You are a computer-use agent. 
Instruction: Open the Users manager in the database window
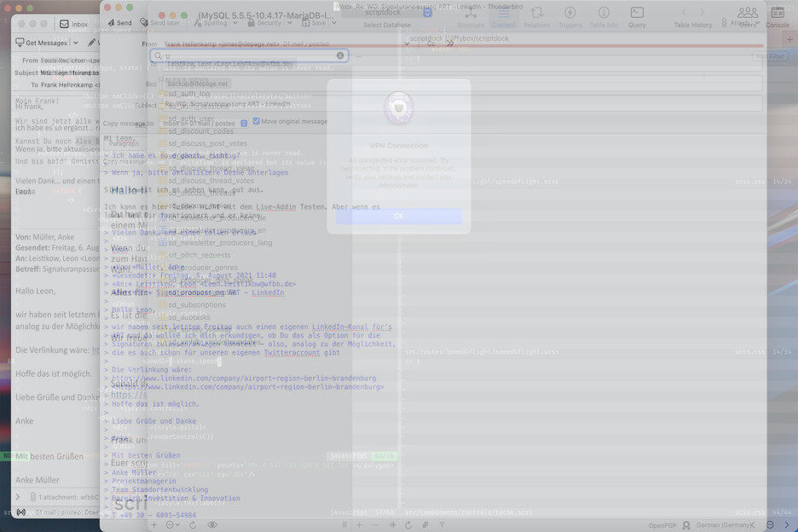[748, 17]
